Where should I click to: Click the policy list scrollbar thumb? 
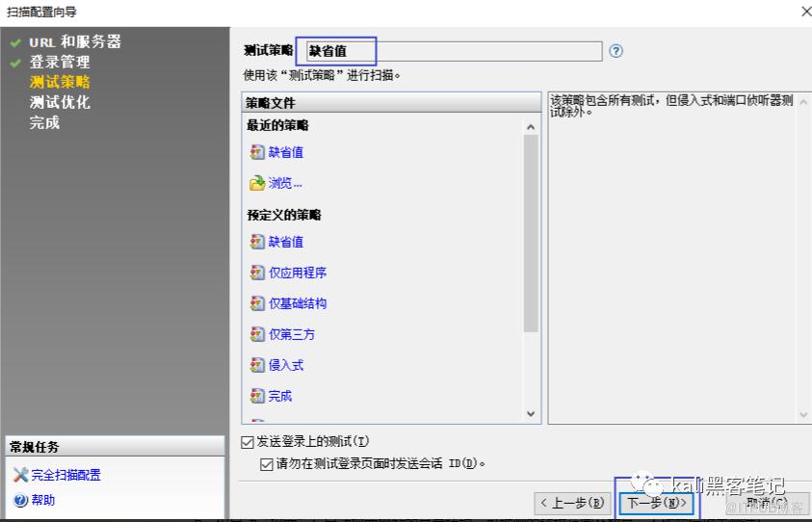531,233
